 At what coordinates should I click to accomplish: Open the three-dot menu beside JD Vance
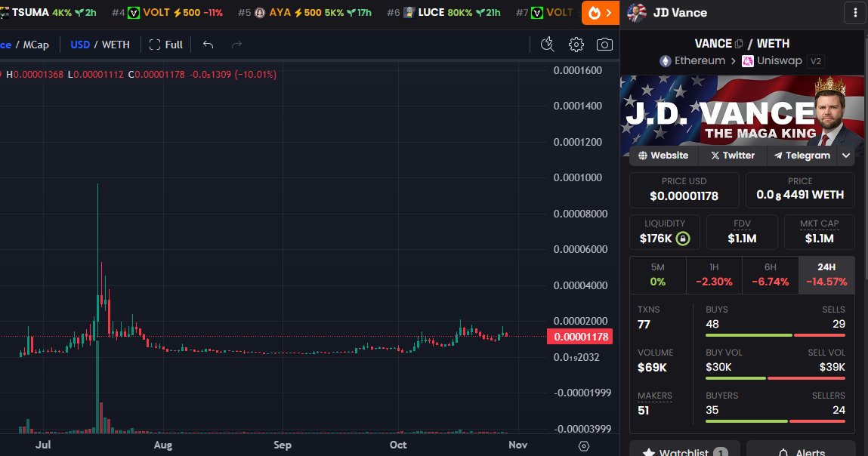tap(855, 13)
